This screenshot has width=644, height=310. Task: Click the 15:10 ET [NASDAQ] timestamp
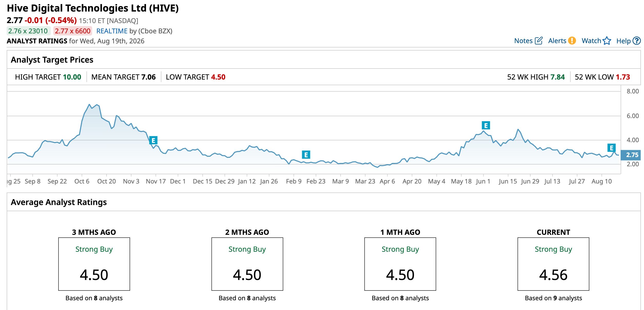pos(109,21)
